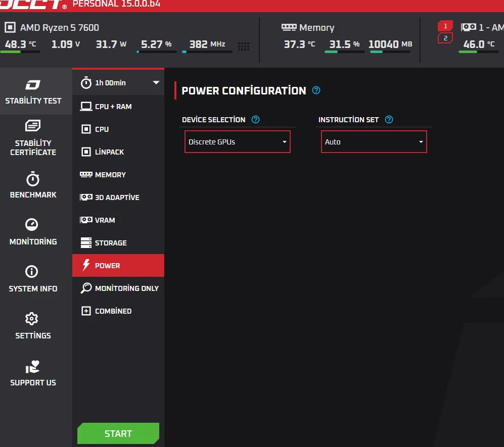
Task: Open the Device Selection dropdown
Action: [238, 141]
